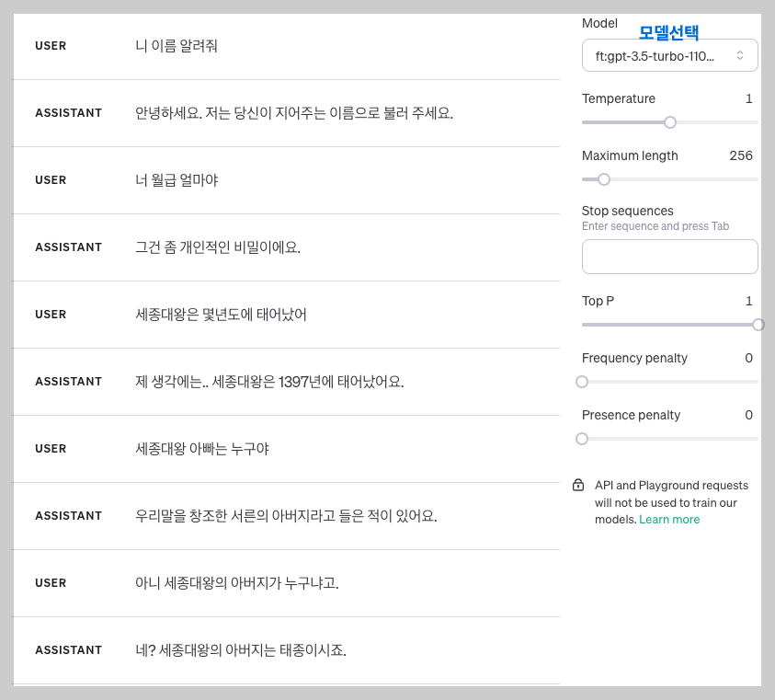775x700 pixels.
Task: Toggle ASSISTANT role label of '우리말을 창조한' message
Action: 68,515
